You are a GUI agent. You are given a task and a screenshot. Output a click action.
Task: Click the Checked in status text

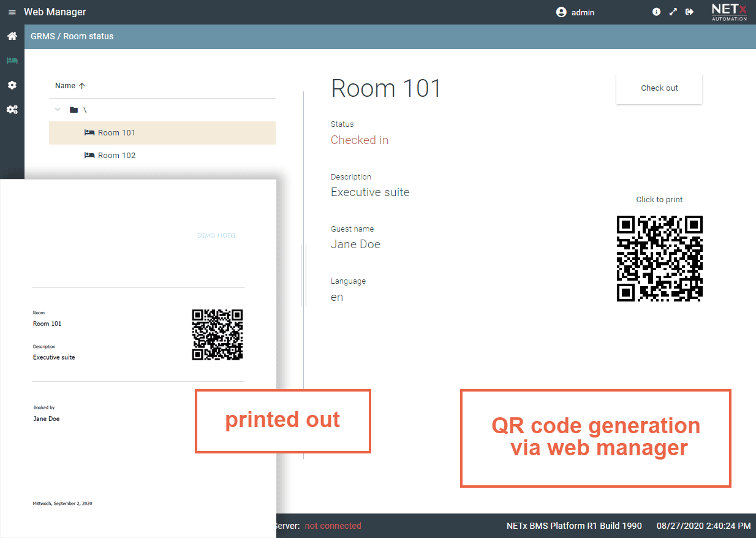click(x=360, y=140)
